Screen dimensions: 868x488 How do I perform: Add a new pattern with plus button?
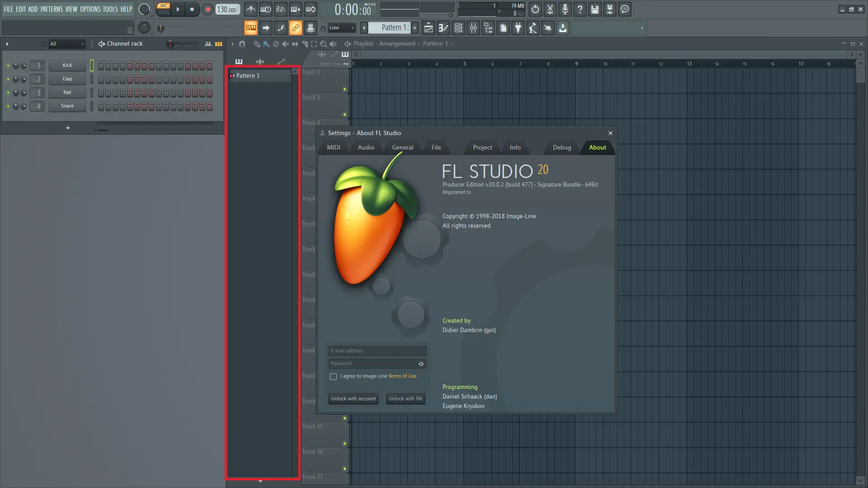[415, 28]
